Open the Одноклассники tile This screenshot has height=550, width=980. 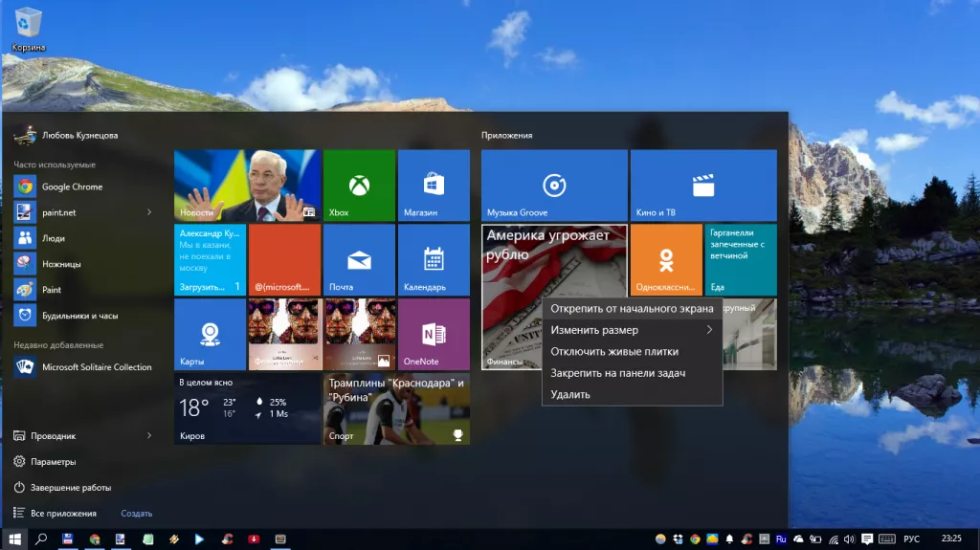666,259
